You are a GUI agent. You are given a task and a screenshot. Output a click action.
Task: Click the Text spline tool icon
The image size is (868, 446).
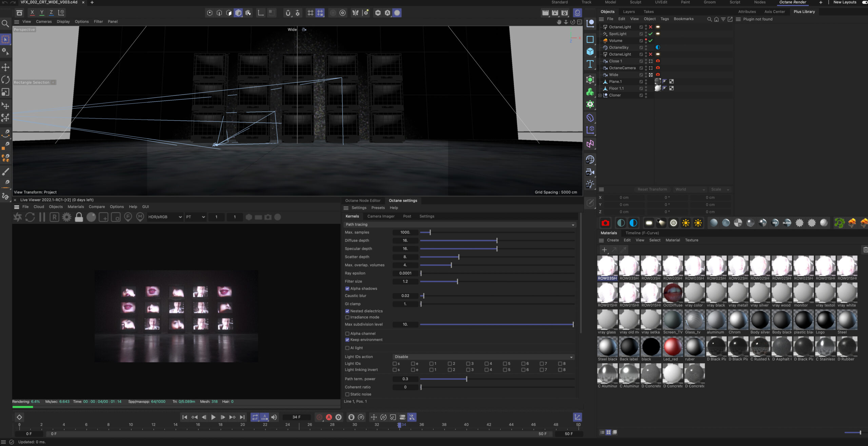pyautogui.click(x=590, y=64)
